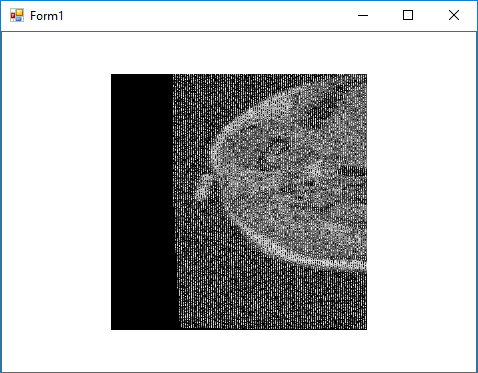Click the solid black region of the picture
This screenshot has width=478, height=373.
pos(142,202)
